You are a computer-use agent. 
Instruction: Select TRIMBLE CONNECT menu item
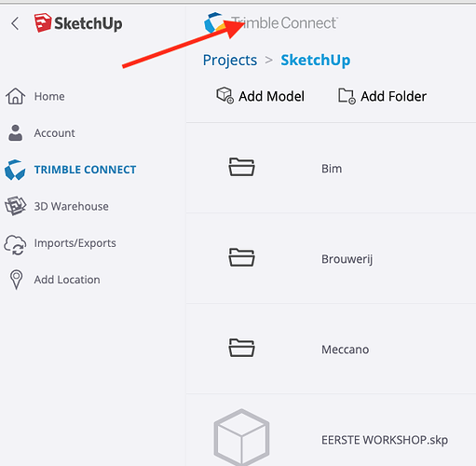point(85,170)
